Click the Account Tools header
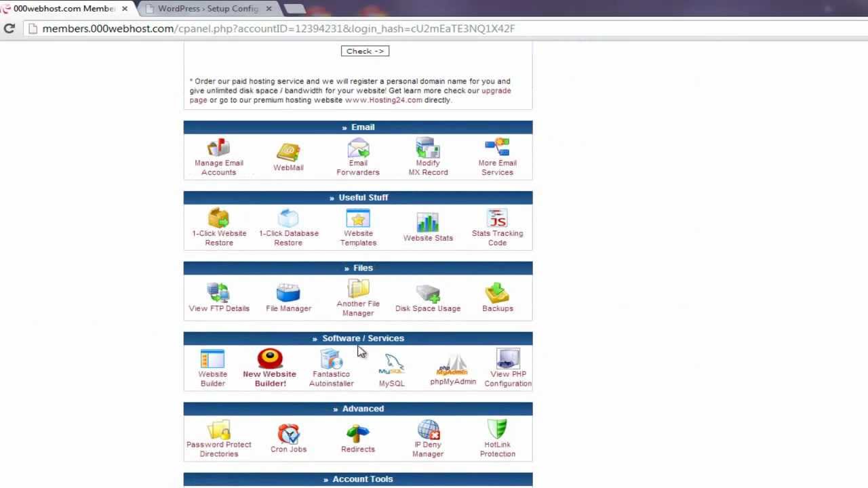 tap(358, 479)
